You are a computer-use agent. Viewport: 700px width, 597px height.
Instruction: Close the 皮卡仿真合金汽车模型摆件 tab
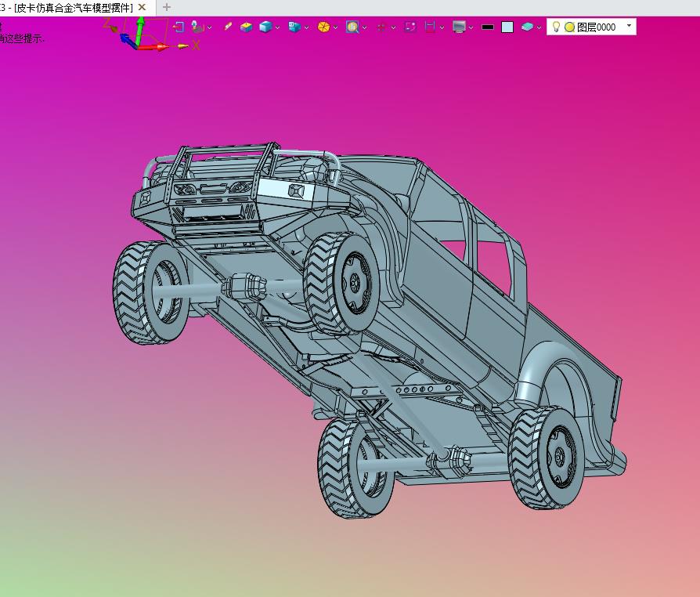point(142,7)
